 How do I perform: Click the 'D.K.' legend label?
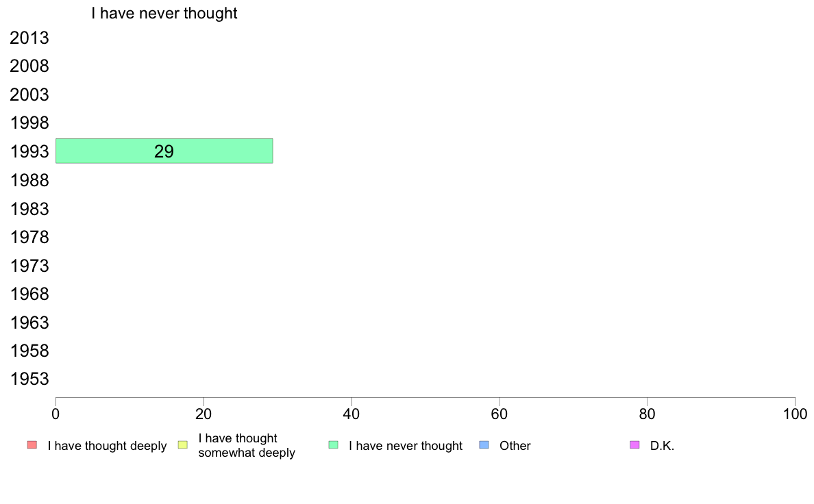662,445
